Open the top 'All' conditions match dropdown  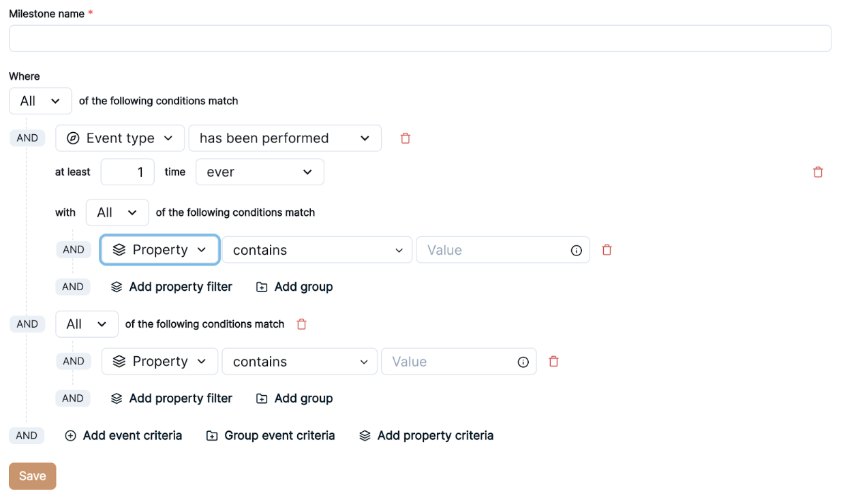[40, 101]
